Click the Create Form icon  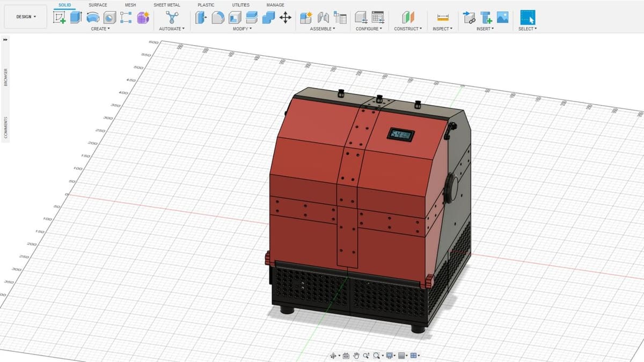coord(143,18)
